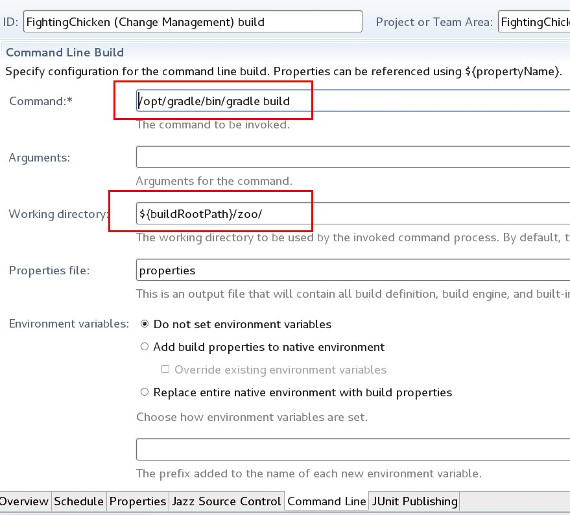570x515 pixels.
Task: Click the 'The command to be invoked.' hint
Action: pos(213,125)
